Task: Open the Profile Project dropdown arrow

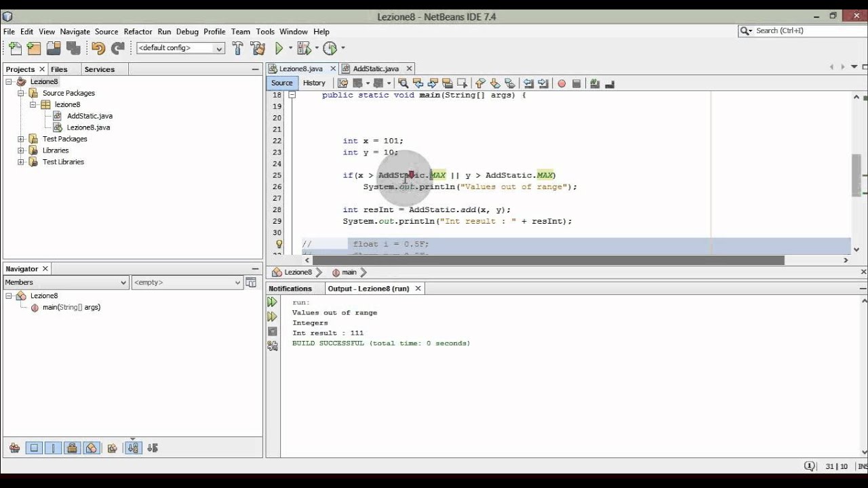Action: click(x=343, y=48)
